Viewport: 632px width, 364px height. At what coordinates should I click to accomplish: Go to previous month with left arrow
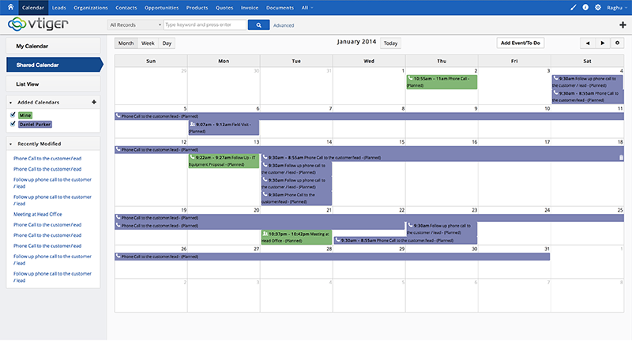(x=587, y=43)
